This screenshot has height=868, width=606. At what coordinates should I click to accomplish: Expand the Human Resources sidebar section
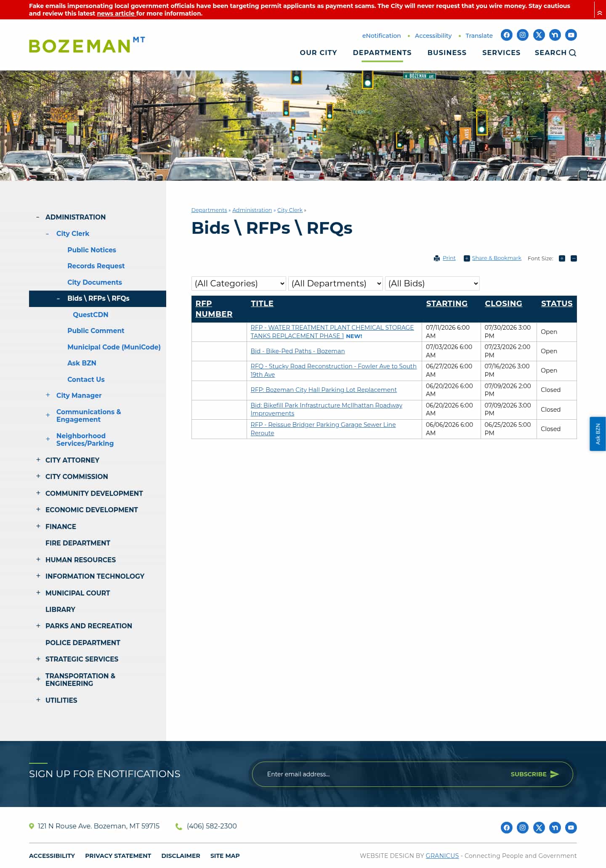[x=38, y=559]
